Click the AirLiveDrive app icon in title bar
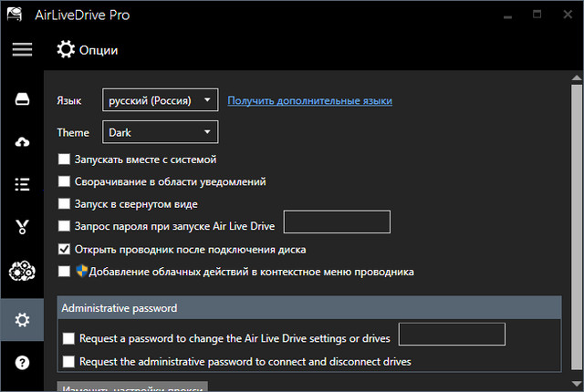The height and width of the screenshot is (392, 584). (x=15, y=15)
